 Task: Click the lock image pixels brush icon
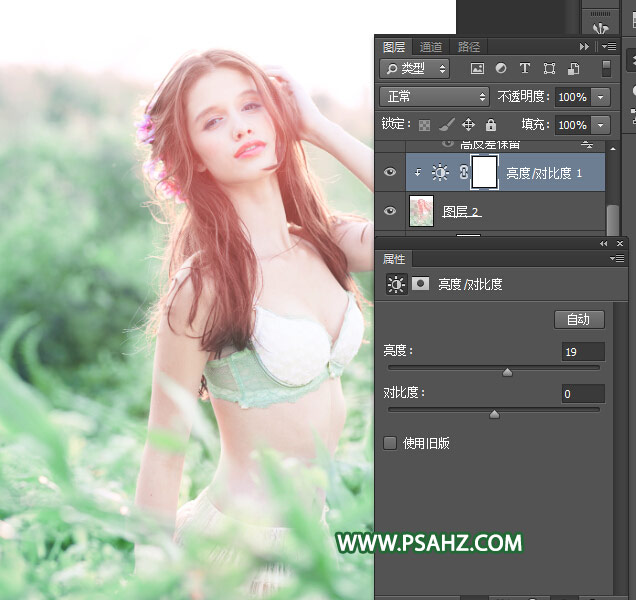[445, 125]
